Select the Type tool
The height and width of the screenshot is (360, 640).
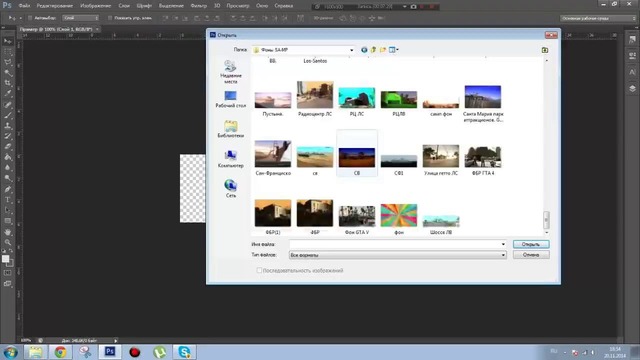tap(8, 200)
